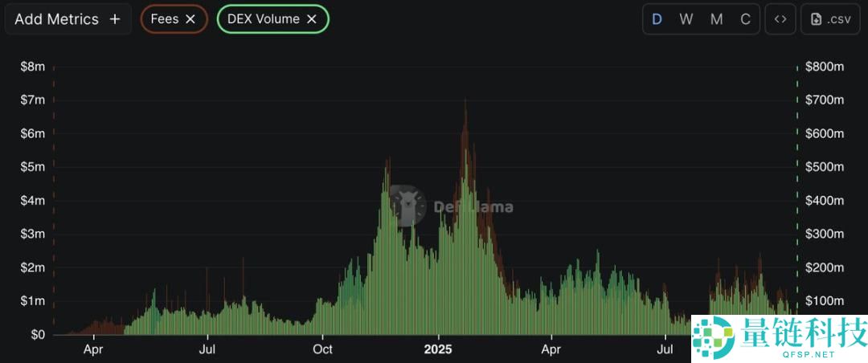Click the $800m right axis label
The width and height of the screenshot is (868, 363).
tap(825, 67)
